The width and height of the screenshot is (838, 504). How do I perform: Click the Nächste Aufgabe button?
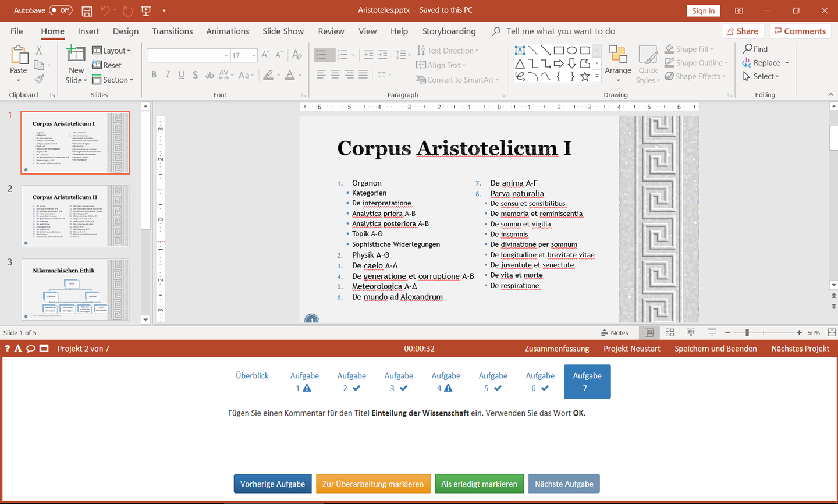point(564,484)
